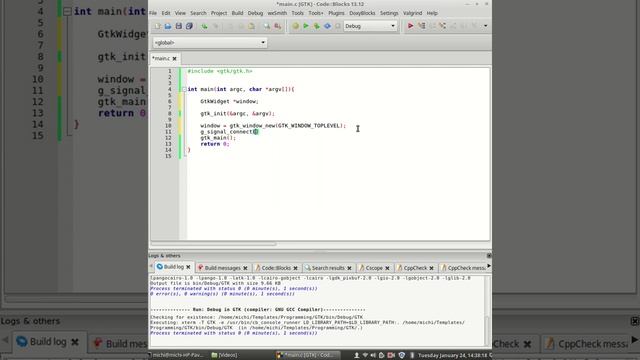Open the Plugins menu
The width and height of the screenshot is (640, 360).
point(336,13)
